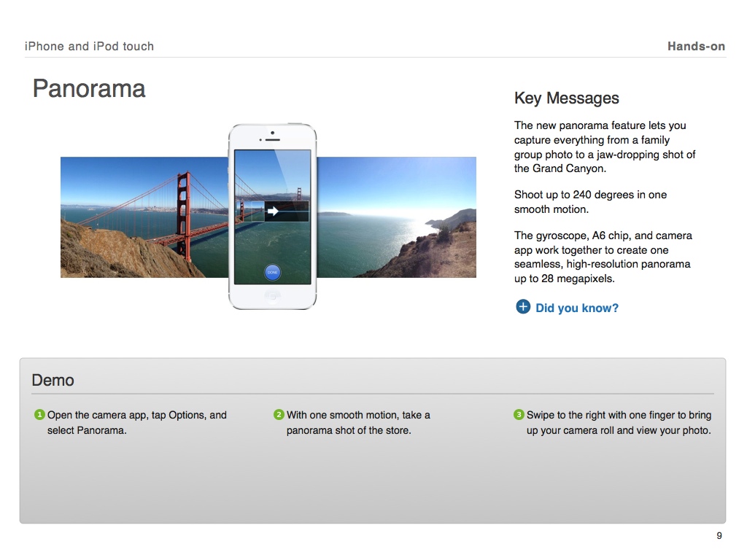Click the 'iPhone and iPod touch' header text
Viewport: 747px width, 560px height.
pyautogui.click(x=89, y=46)
